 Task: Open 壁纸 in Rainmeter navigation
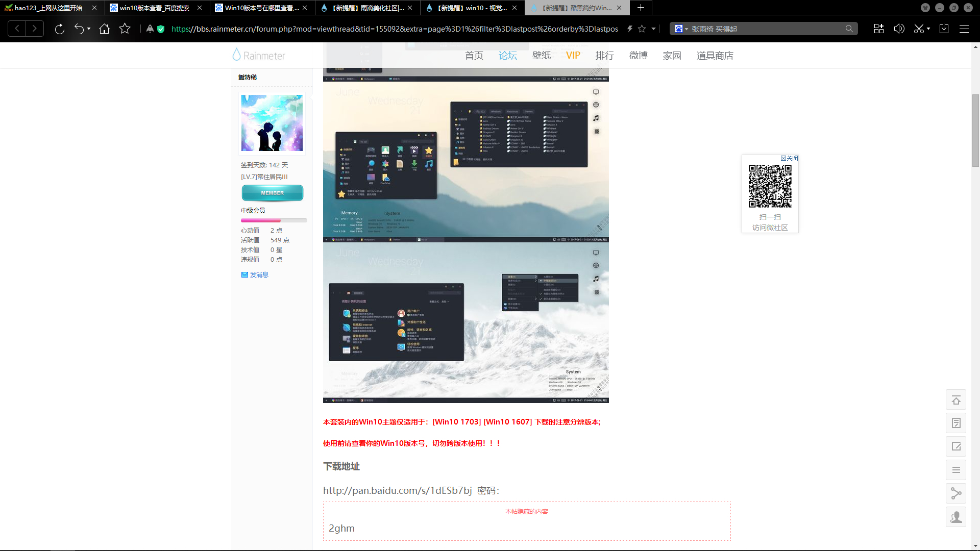click(541, 56)
